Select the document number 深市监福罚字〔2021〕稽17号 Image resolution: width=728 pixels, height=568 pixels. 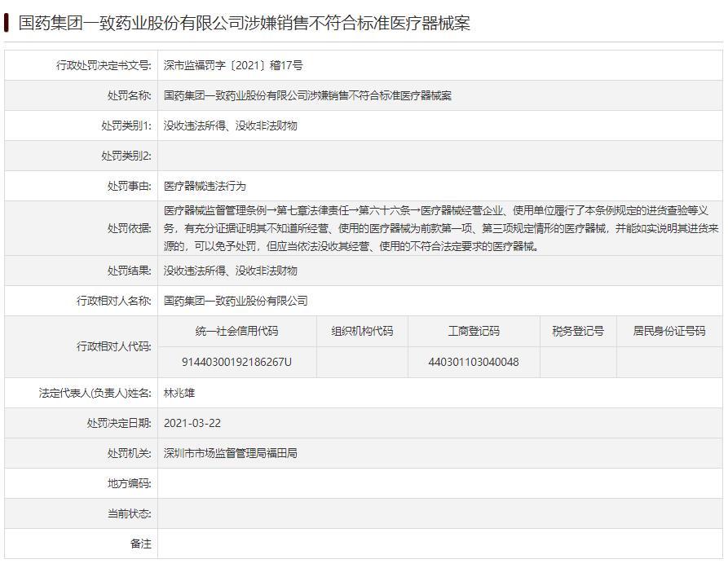pyautogui.click(x=233, y=65)
